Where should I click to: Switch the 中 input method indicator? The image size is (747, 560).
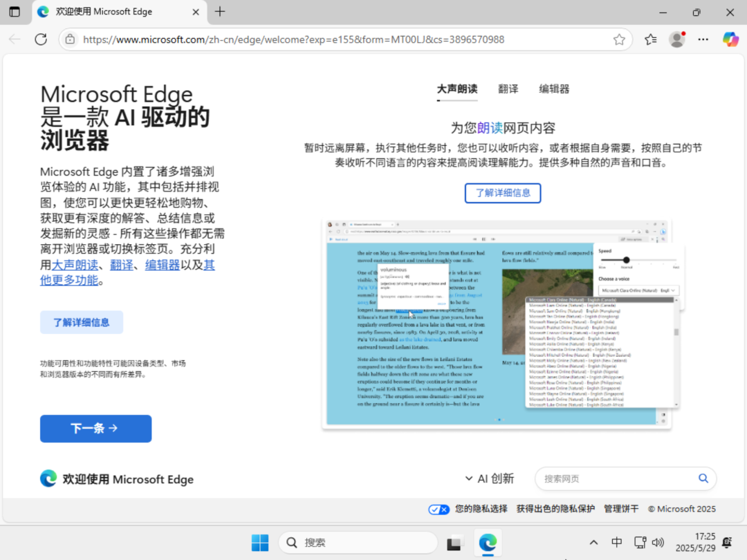pos(616,543)
